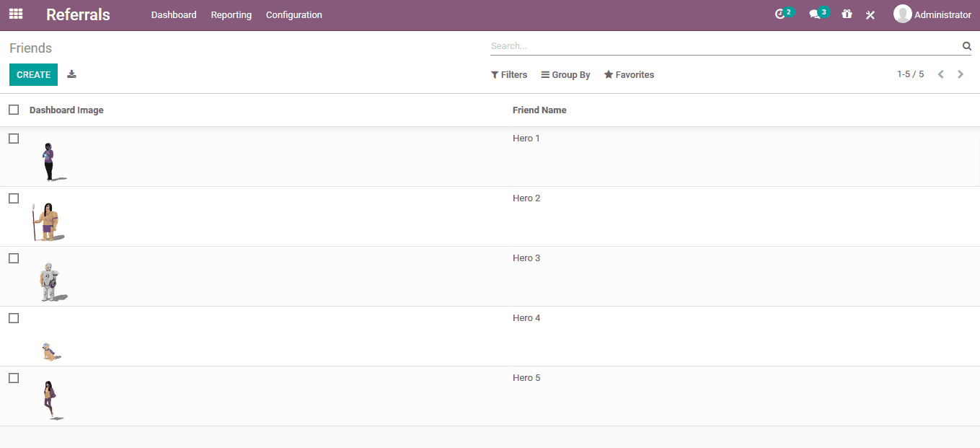Screen dimensions: 980x448
Task: Click the search magnifier icon
Action: point(967,46)
